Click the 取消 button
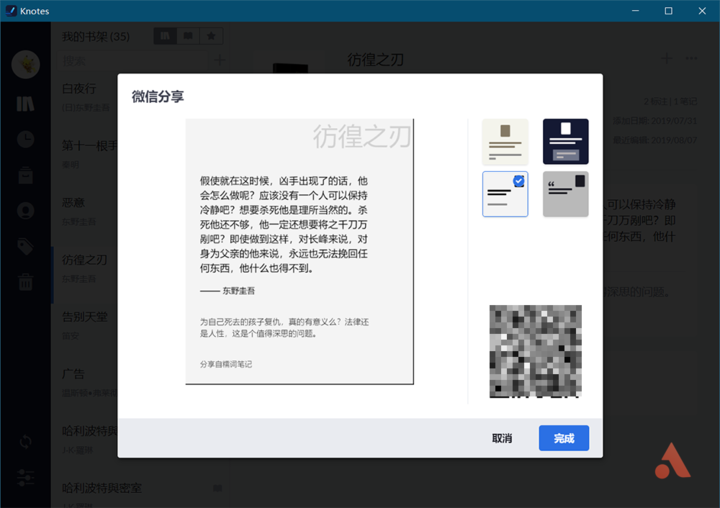 (x=502, y=438)
